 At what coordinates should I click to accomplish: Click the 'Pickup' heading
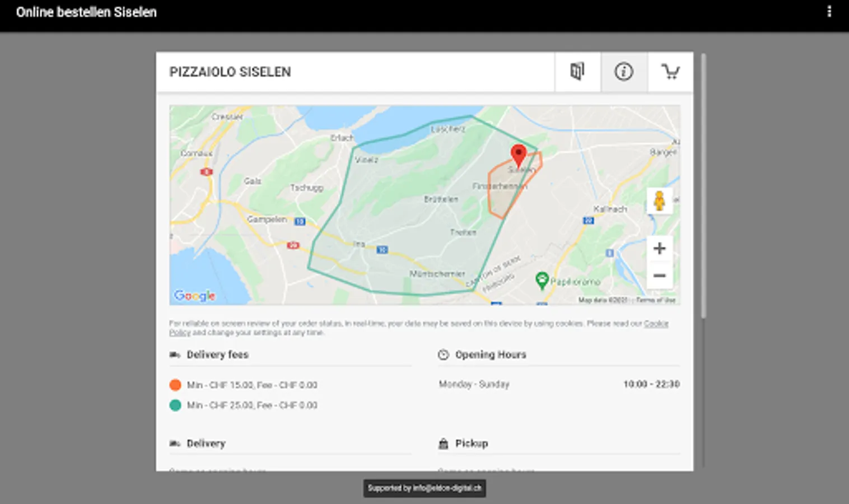pos(472,444)
